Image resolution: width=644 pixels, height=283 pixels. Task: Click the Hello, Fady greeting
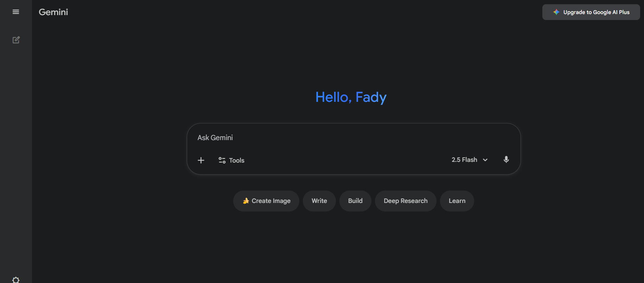[351, 97]
